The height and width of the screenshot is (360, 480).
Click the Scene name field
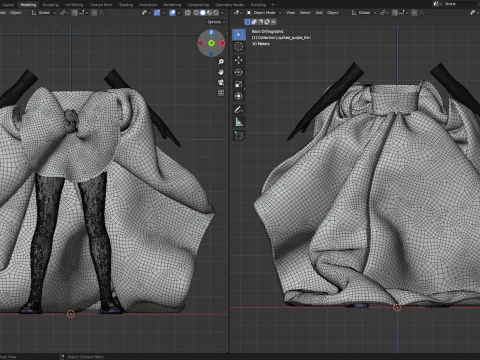(x=460, y=4)
